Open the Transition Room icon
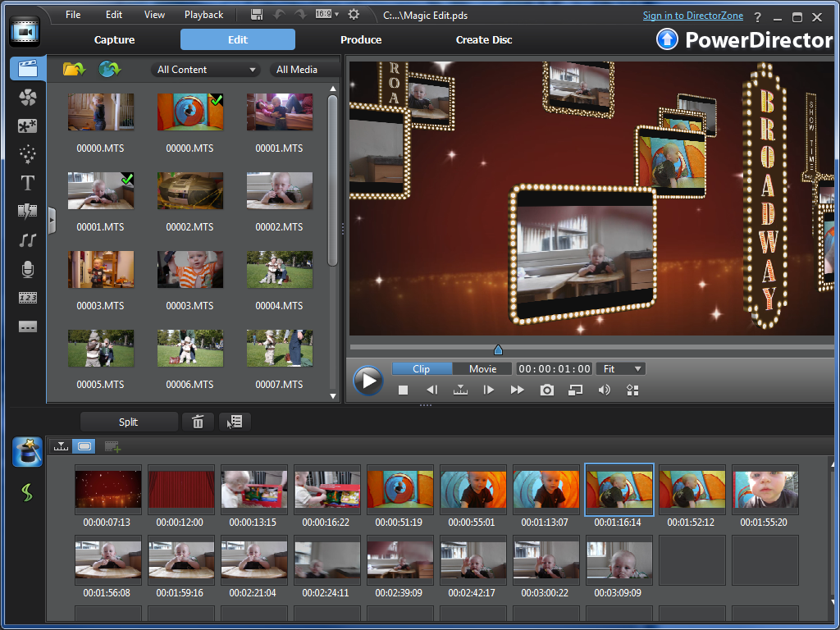Screen dimensions: 840x630 [x=27, y=211]
